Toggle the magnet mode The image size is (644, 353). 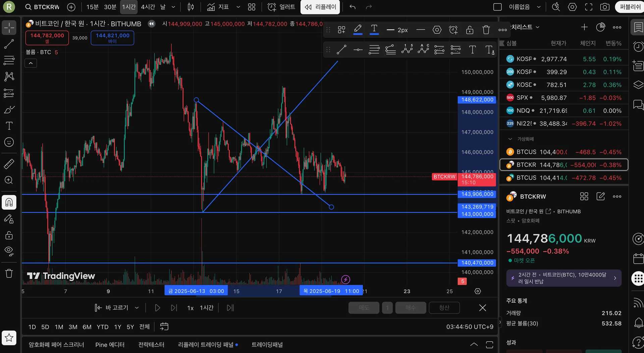[x=9, y=202]
